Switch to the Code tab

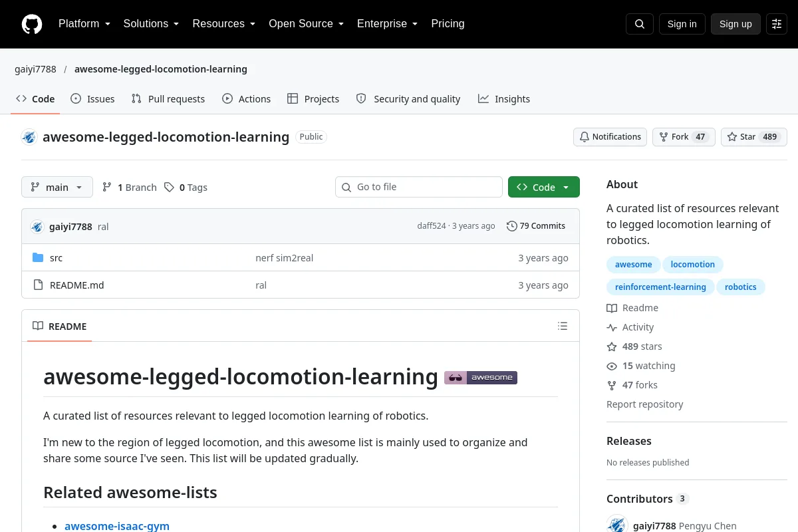(36, 98)
